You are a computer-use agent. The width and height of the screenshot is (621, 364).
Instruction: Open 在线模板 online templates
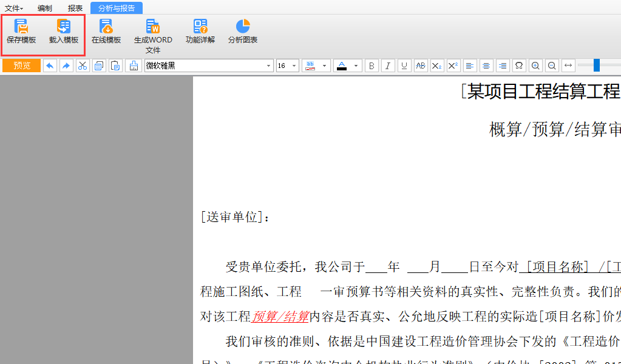(106, 32)
